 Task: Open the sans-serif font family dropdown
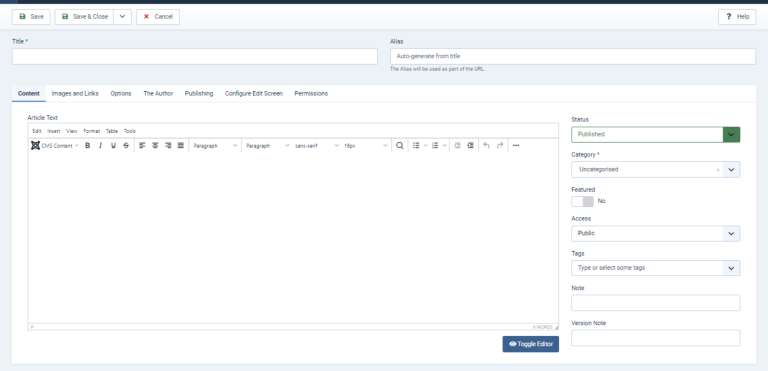pos(316,146)
